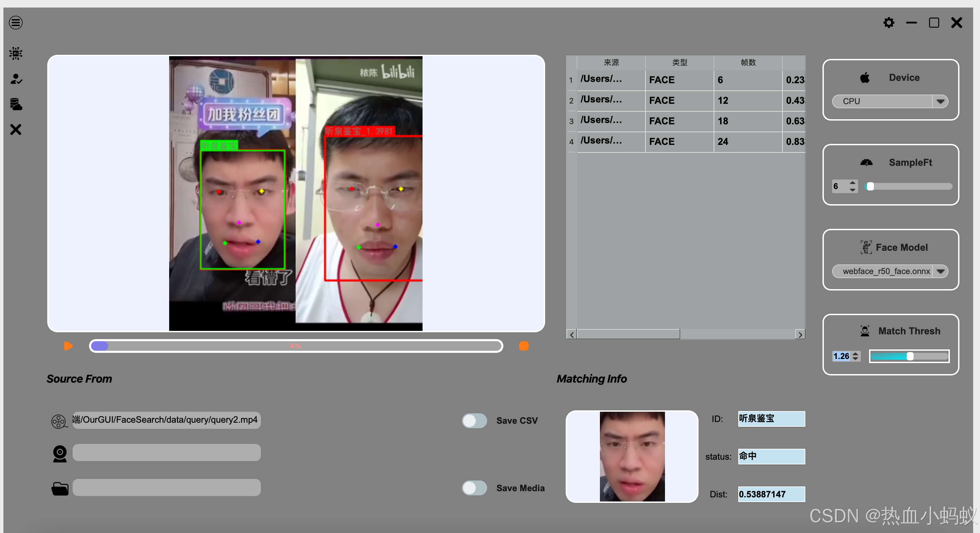Screen dimensions: 980x533
Task: Enable the Save CSV toggle
Action: coord(474,420)
